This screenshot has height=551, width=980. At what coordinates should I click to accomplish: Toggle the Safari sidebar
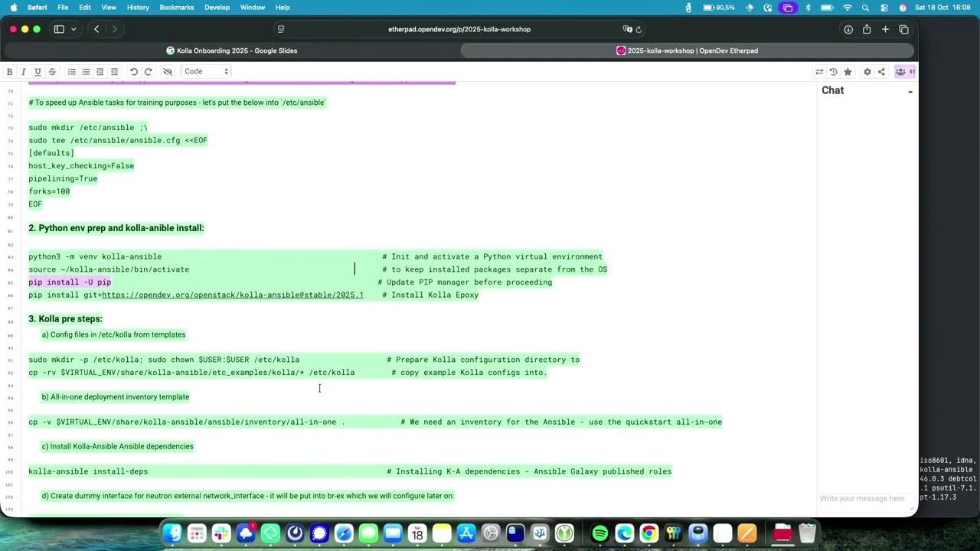(59, 29)
